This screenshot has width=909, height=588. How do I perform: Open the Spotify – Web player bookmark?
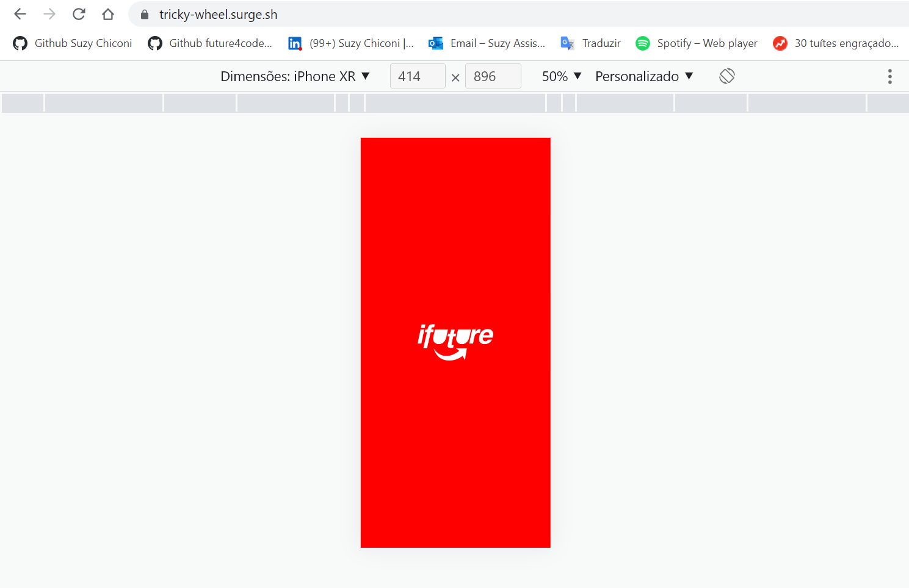[x=697, y=43]
